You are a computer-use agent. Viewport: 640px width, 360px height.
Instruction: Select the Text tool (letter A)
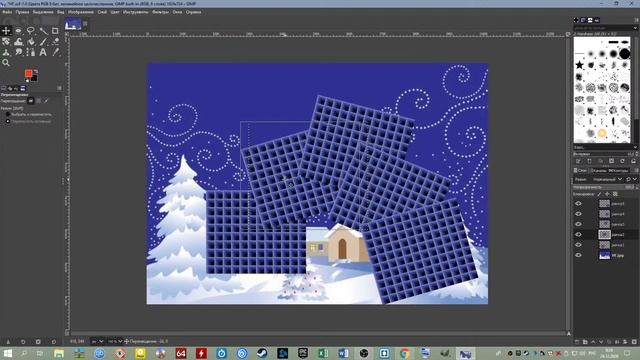43,52
